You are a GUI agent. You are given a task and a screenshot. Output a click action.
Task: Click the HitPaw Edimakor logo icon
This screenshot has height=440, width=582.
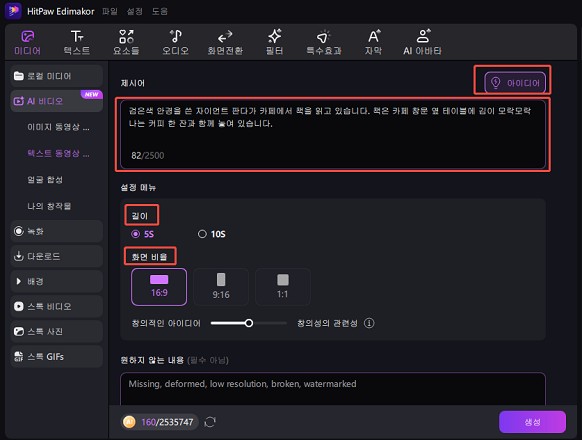coord(13,10)
